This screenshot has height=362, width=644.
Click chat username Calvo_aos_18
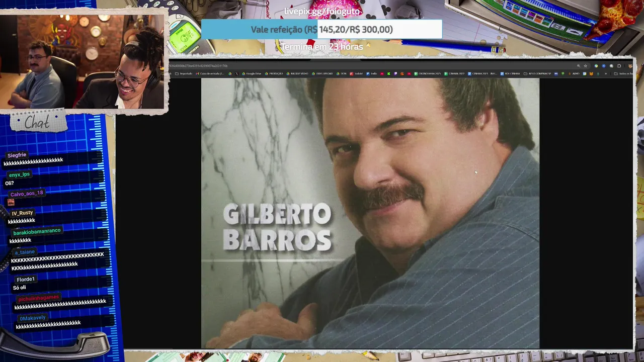pyautogui.click(x=27, y=193)
